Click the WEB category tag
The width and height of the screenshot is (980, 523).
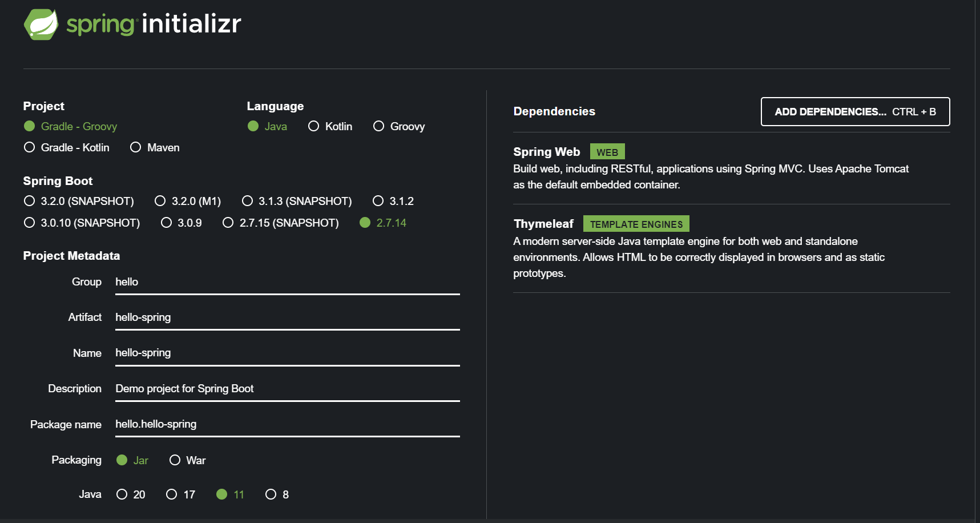pos(607,152)
